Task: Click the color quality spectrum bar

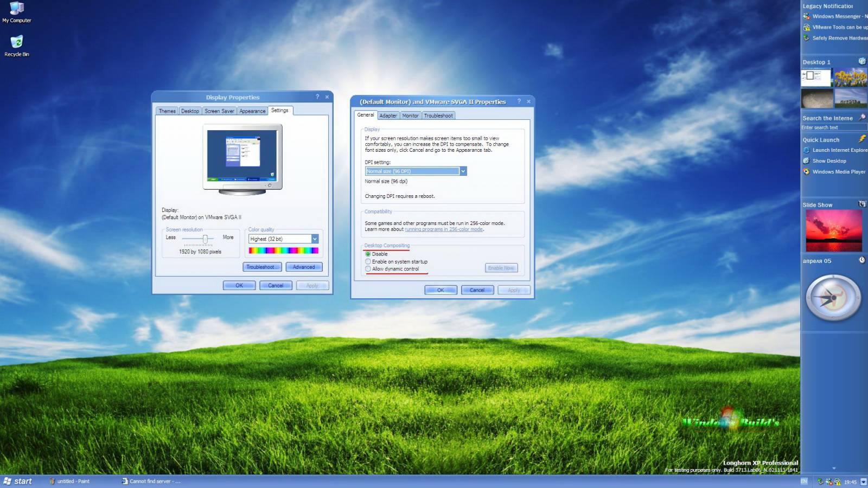Action: point(283,251)
